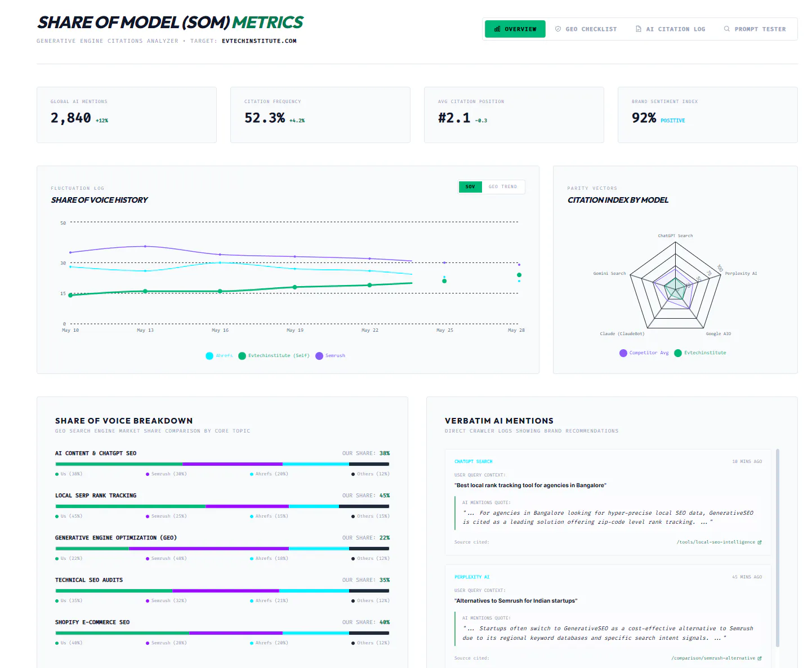812x668 pixels.
Task: Click the Our Share 35% value
Action: [x=385, y=580]
